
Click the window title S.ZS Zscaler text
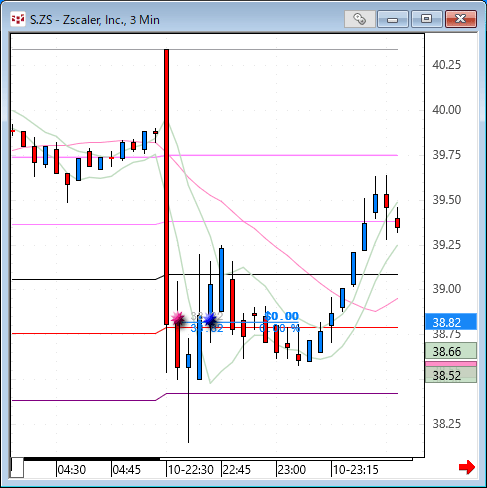95,20
